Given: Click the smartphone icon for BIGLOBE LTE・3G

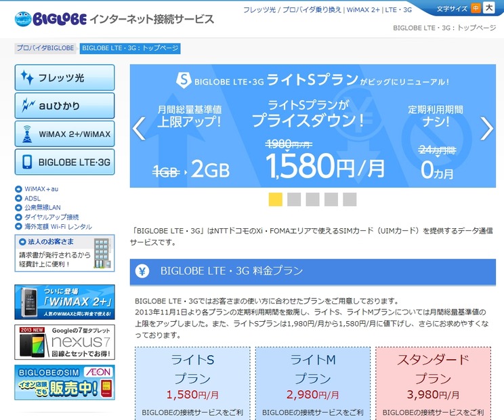Looking at the screenshot, I should pos(27,162).
